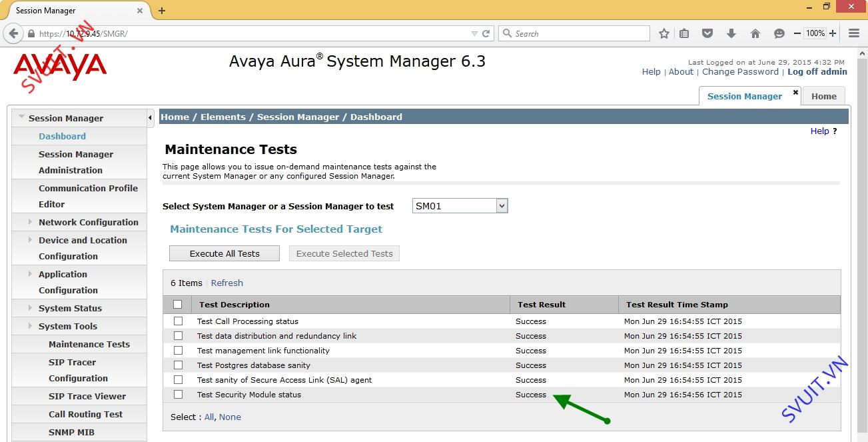Image resolution: width=868 pixels, height=442 pixels.
Task: Check Test management link functionality row
Action: 178,350
